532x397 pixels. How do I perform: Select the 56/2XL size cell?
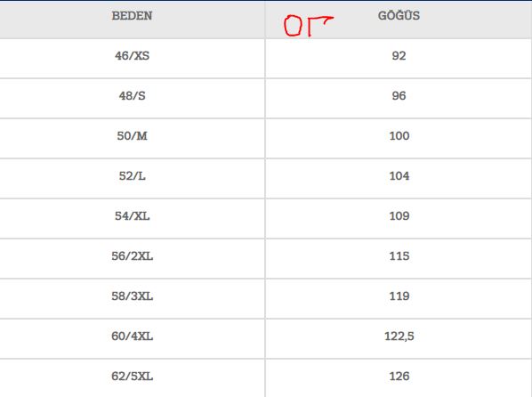tap(132, 256)
